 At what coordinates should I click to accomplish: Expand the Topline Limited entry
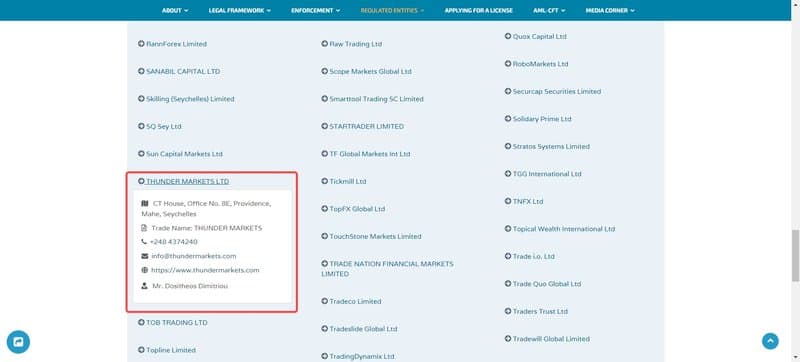pos(167,350)
